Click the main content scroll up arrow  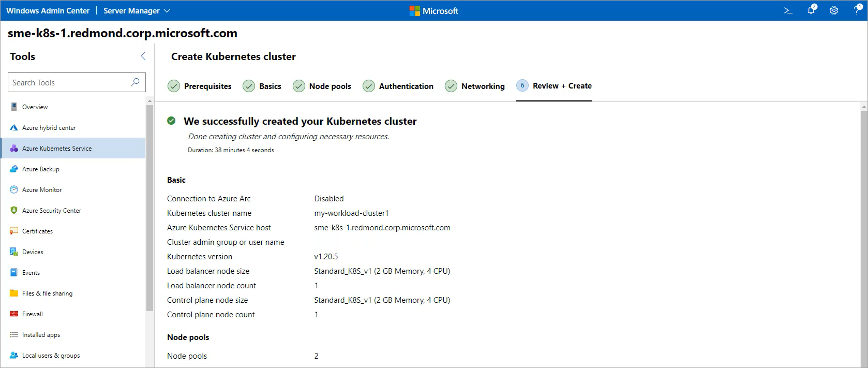(x=864, y=107)
